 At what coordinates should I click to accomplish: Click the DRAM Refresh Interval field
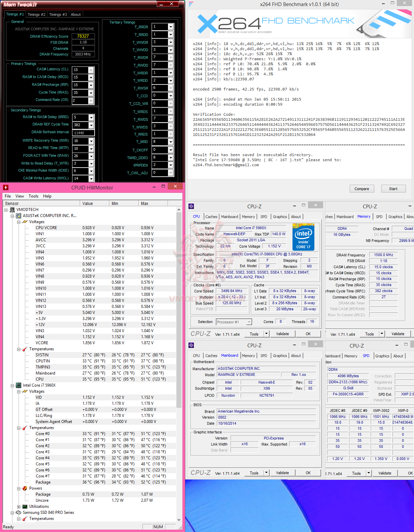[83, 133]
